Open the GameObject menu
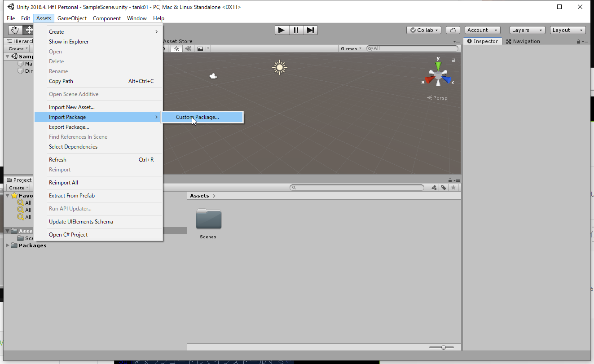594x364 pixels. point(72,18)
